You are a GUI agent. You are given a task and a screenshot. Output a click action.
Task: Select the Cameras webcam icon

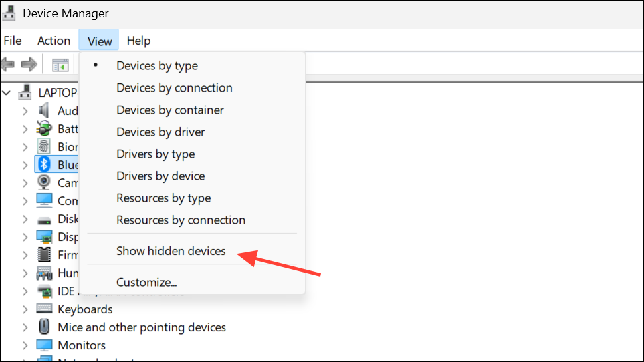pos(44,182)
